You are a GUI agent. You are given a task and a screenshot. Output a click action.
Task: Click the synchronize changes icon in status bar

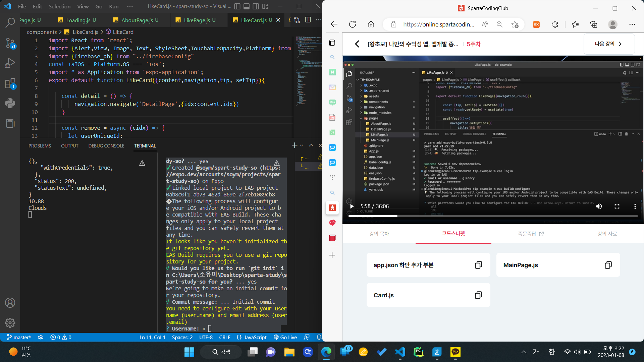(x=41, y=337)
